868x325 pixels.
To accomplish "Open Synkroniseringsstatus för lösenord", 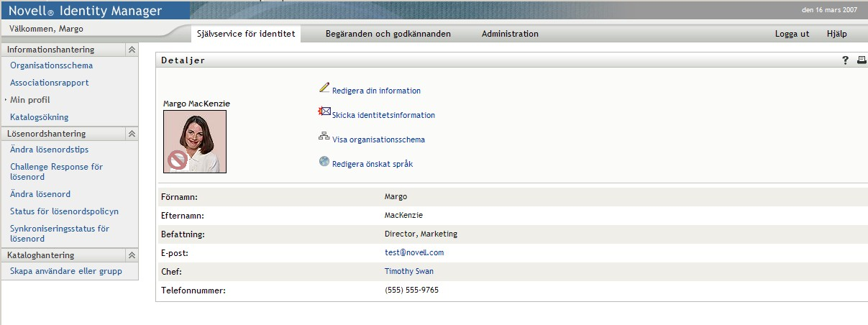I will [x=60, y=234].
